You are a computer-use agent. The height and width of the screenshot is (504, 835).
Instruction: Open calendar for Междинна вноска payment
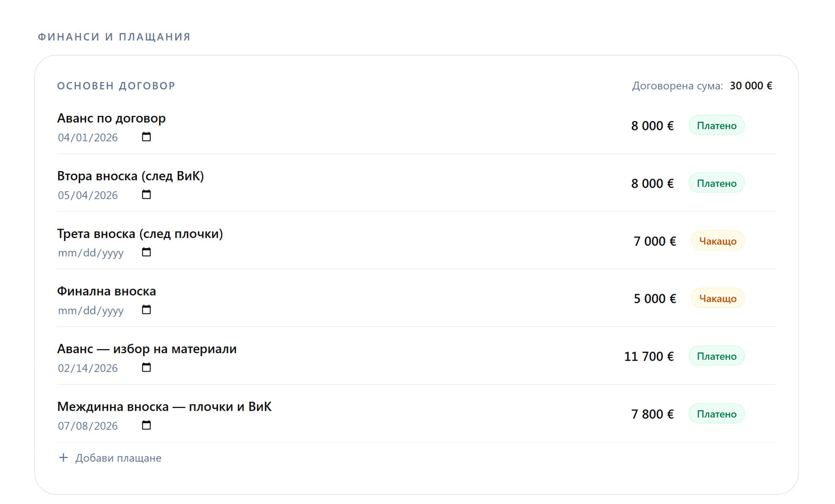coord(146,426)
